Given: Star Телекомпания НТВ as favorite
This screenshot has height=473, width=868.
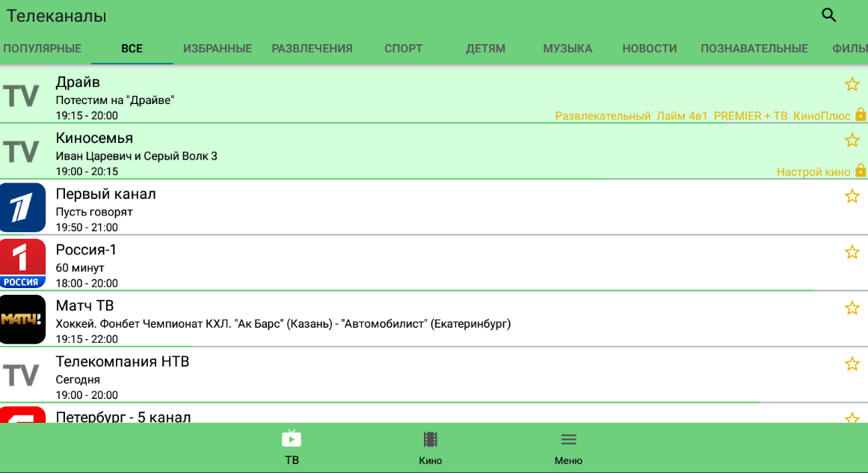Looking at the screenshot, I should [852, 364].
